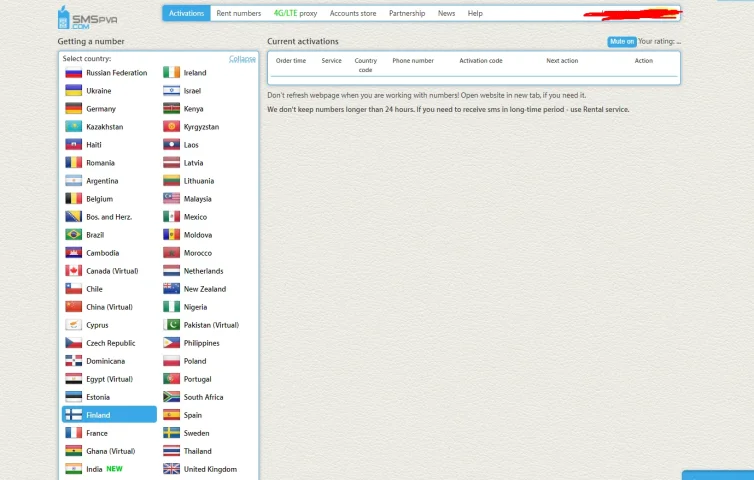The height and width of the screenshot is (480, 754).
Task: Click the Romania flag icon
Action: pyautogui.click(x=74, y=163)
